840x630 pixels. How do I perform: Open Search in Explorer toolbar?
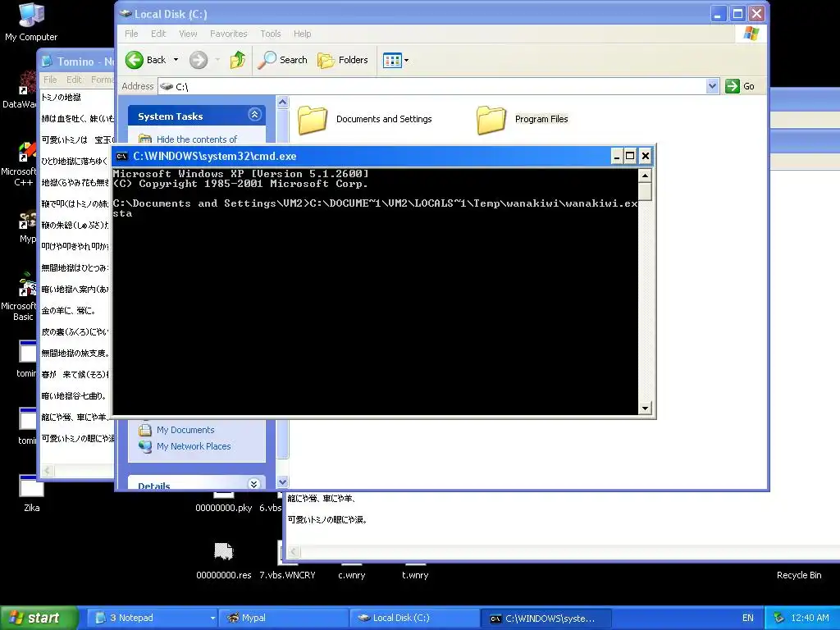tap(283, 60)
